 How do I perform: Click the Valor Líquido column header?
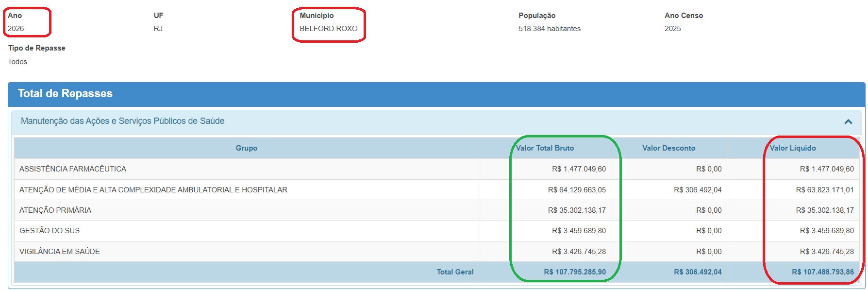coord(792,148)
